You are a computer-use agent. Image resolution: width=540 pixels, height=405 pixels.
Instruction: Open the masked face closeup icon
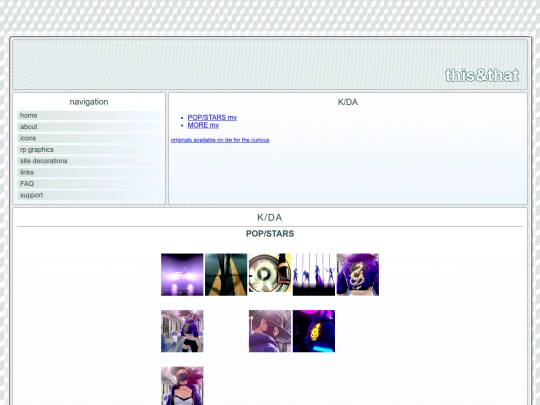[182, 386]
